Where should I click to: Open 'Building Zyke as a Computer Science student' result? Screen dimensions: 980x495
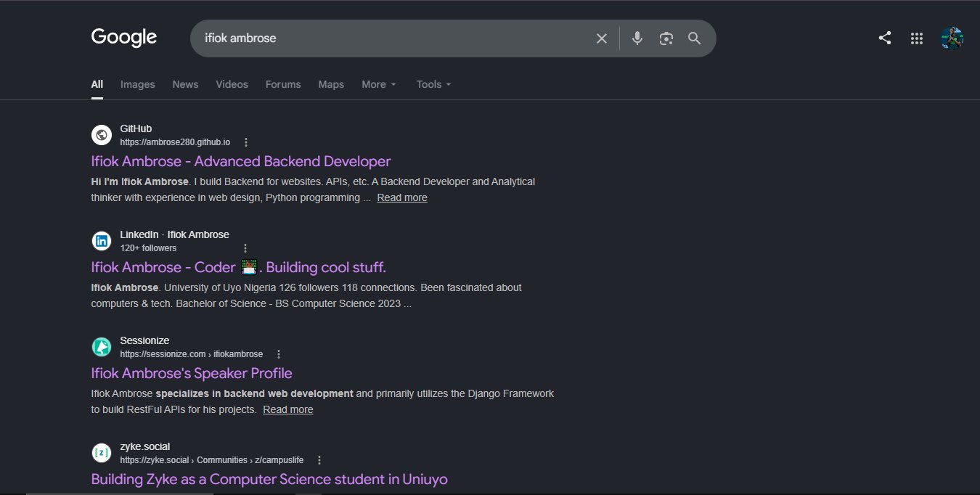pyautogui.click(x=269, y=479)
